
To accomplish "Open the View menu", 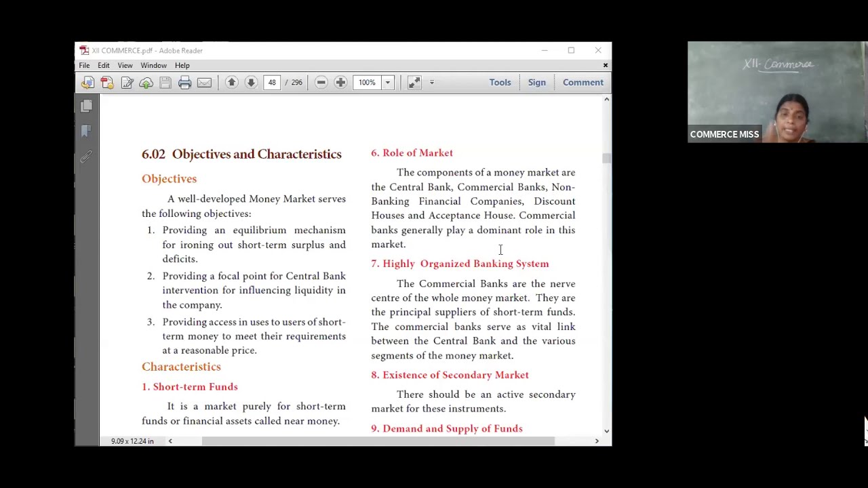I will (x=125, y=65).
